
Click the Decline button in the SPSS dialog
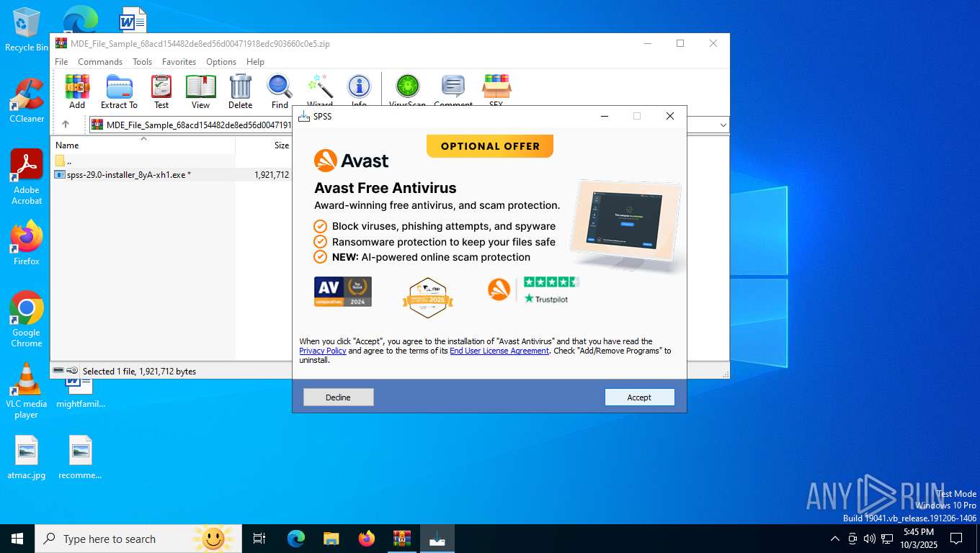point(338,397)
